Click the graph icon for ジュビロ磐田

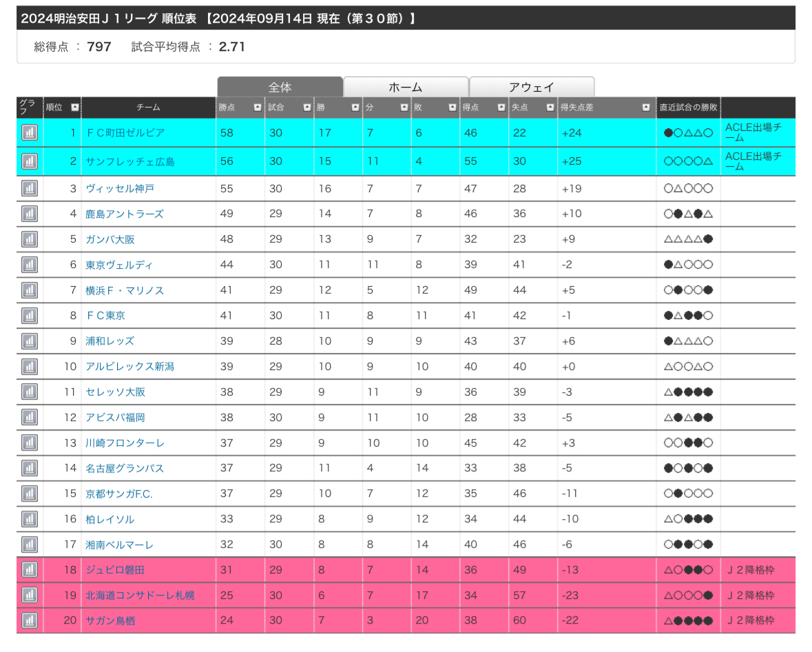coord(29,570)
